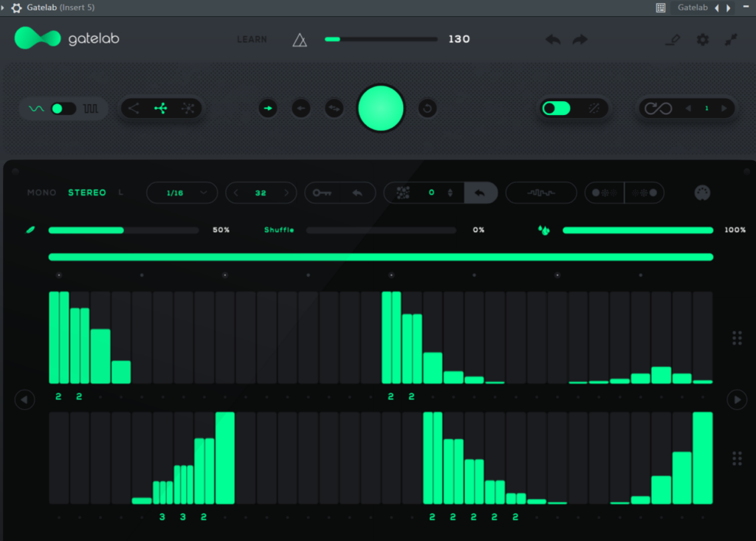Decrease step count below 32
The width and height of the screenshot is (756, 541).
[x=236, y=193]
